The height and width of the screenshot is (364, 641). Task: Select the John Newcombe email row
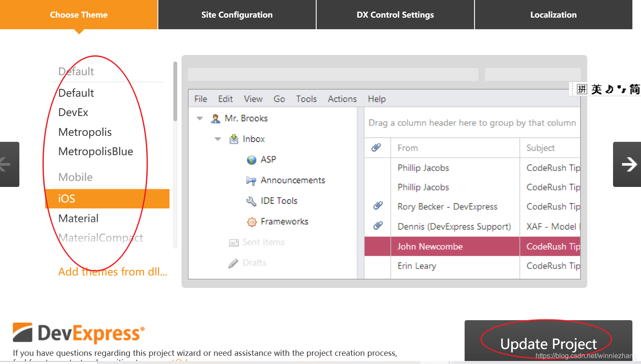click(472, 246)
